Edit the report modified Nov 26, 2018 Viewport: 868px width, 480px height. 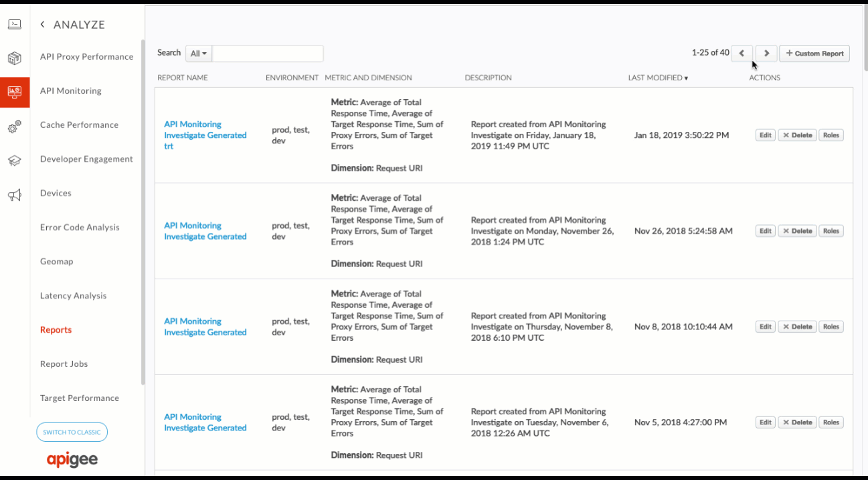pyautogui.click(x=766, y=231)
